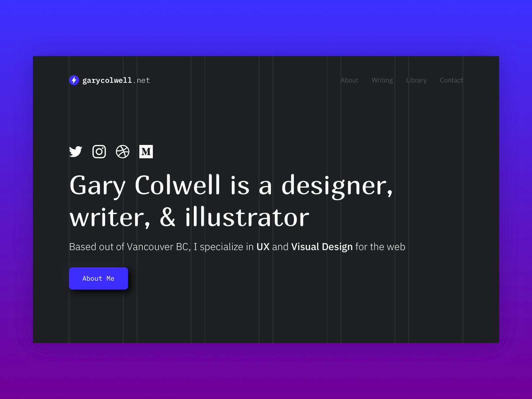Click the last social icon in the row
Image resolution: width=532 pixels, height=399 pixels.
[146, 152]
